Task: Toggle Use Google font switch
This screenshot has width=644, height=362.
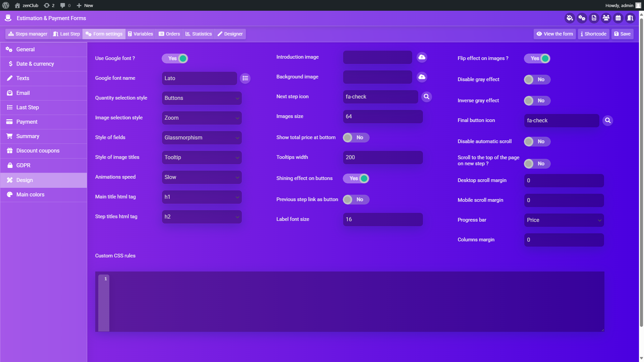Action: point(175,58)
